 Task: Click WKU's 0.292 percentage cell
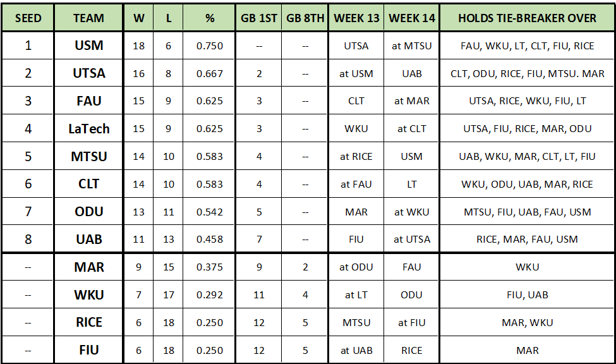(210, 295)
